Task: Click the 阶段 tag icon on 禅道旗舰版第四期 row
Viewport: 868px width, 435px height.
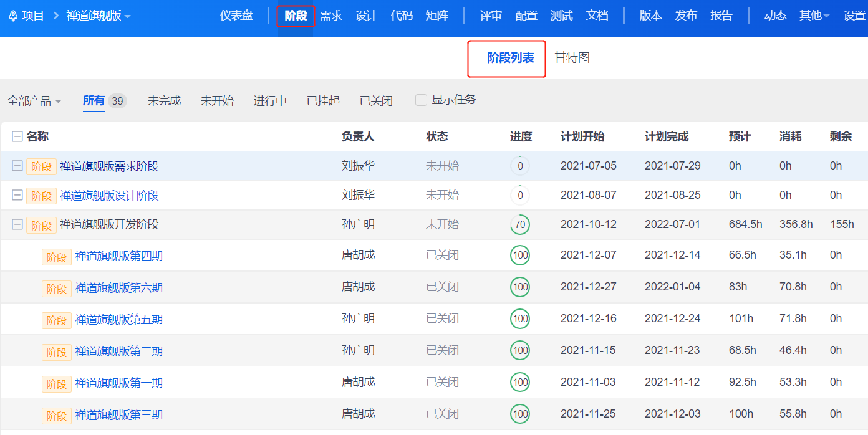Action: (x=57, y=257)
